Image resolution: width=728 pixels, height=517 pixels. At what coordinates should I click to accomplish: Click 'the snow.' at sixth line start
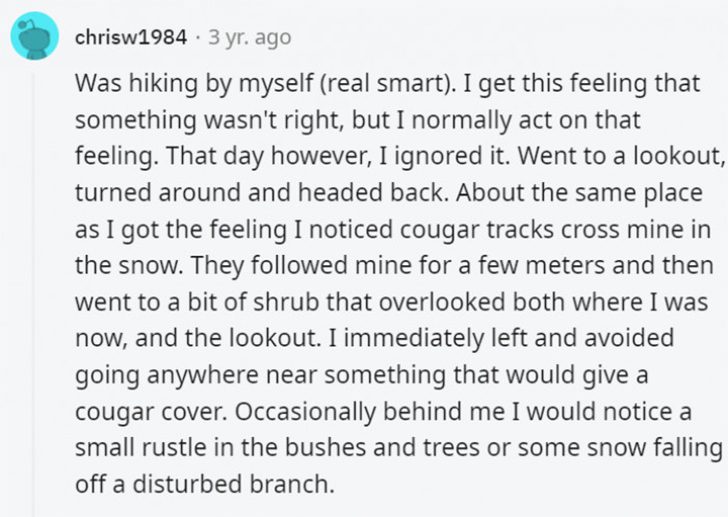[x=128, y=265]
